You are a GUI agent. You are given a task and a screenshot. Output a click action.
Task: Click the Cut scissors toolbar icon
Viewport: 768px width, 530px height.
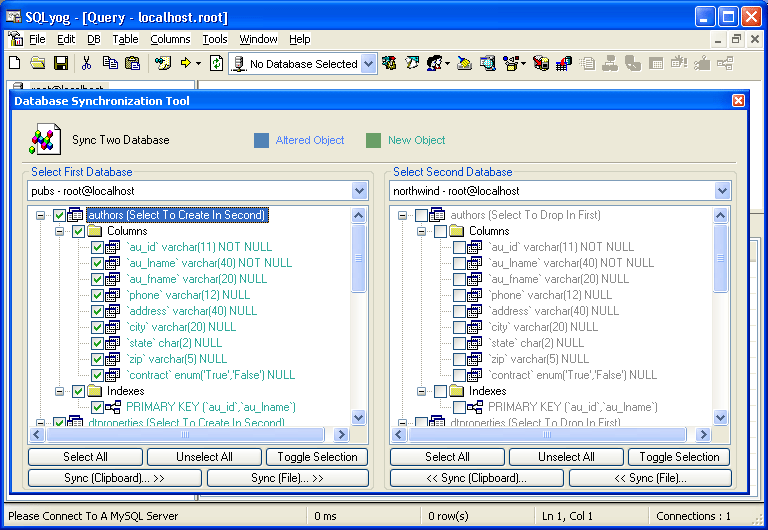pyautogui.click(x=86, y=63)
